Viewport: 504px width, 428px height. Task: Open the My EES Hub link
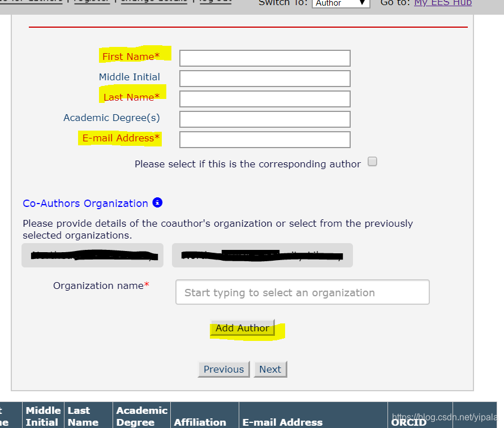443,3
